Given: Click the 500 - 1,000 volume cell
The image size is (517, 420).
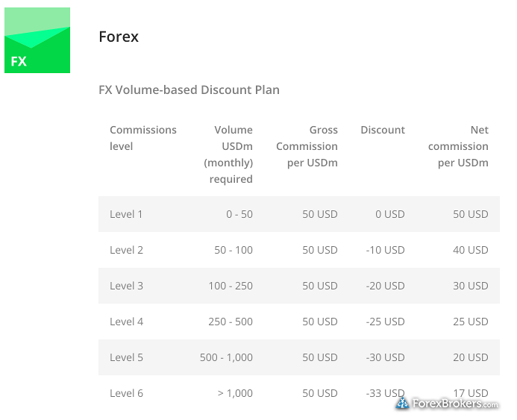Looking at the screenshot, I should click(x=226, y=357).
